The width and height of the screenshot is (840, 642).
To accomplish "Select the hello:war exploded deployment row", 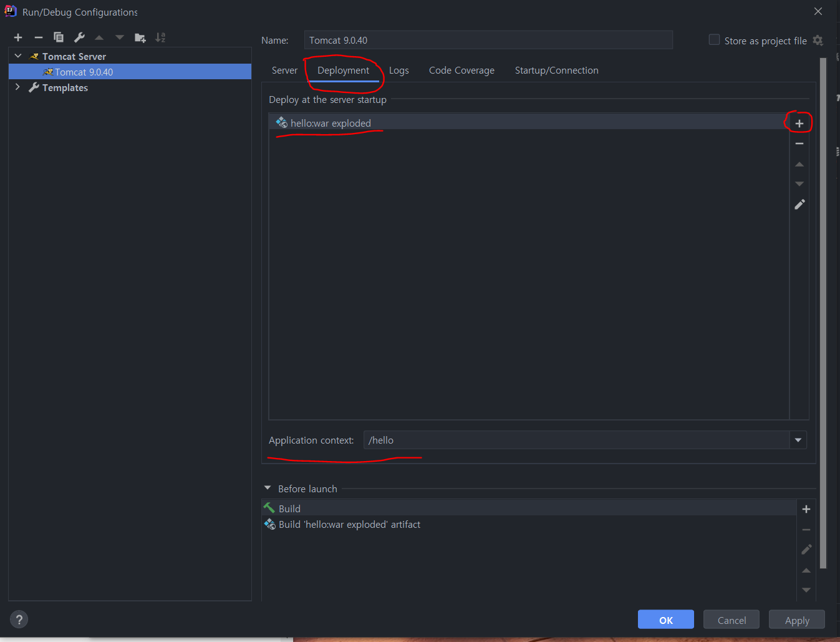I will (x=529, y=123).
